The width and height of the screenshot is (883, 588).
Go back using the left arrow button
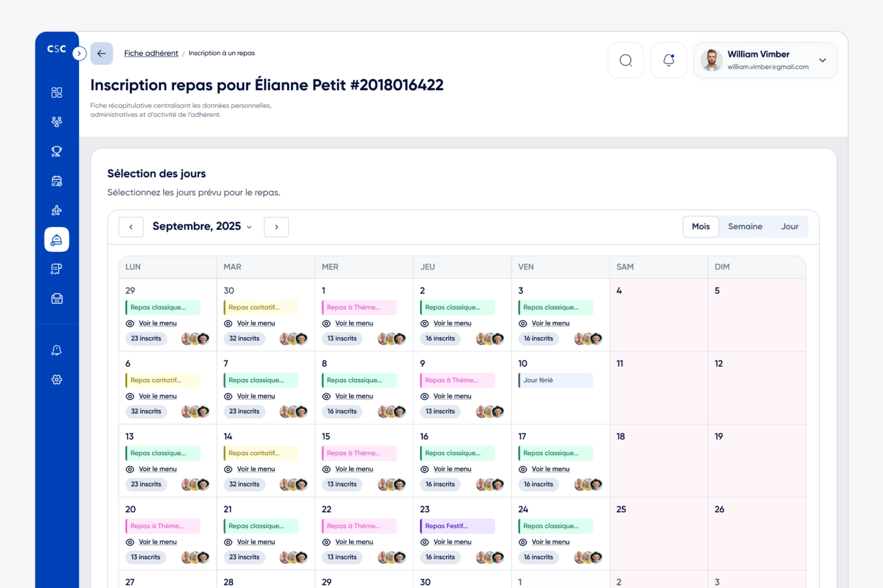[101, 53]
